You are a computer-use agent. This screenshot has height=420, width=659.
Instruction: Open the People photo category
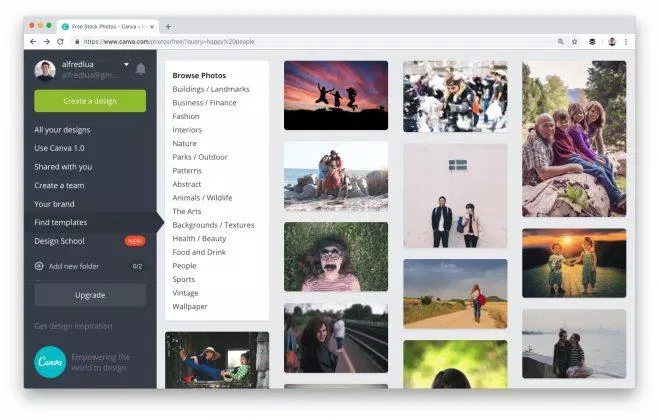click(185, 266)
